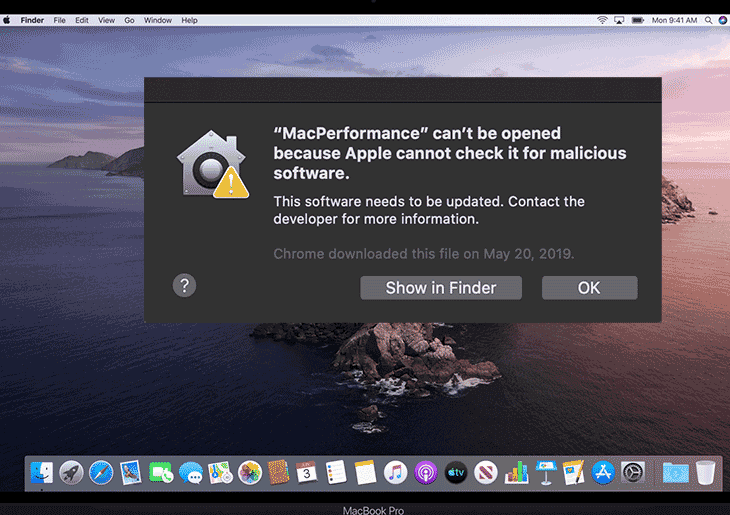Open the Go menu
The image size is (730, 515).
coord(129,20)
